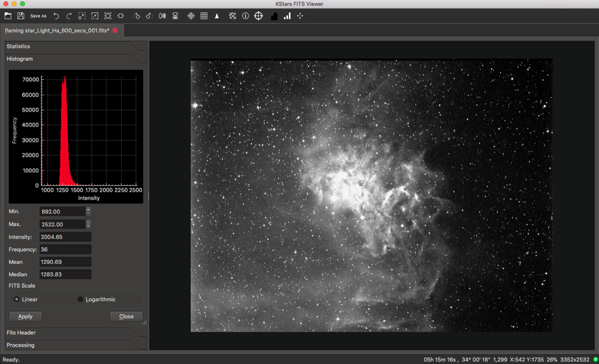This screenshot has width=599, height=364.
Task: Rotate the image right
Action: coord(136,16)
